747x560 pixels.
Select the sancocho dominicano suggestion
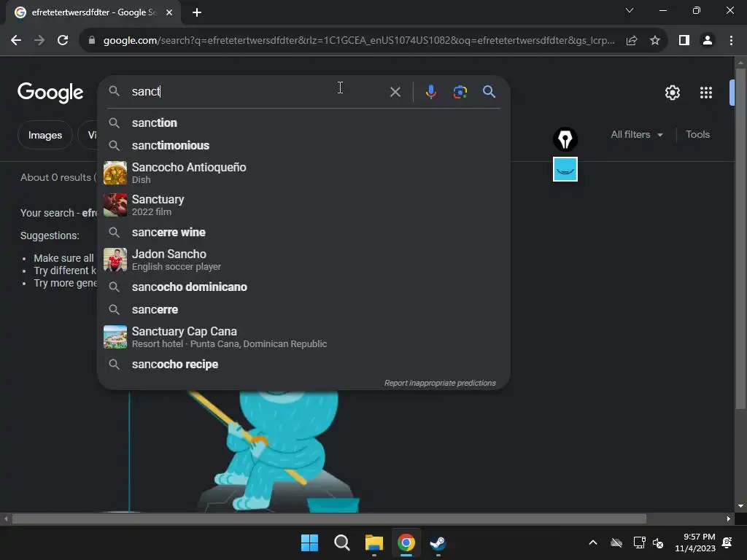(x=303, y=287)
